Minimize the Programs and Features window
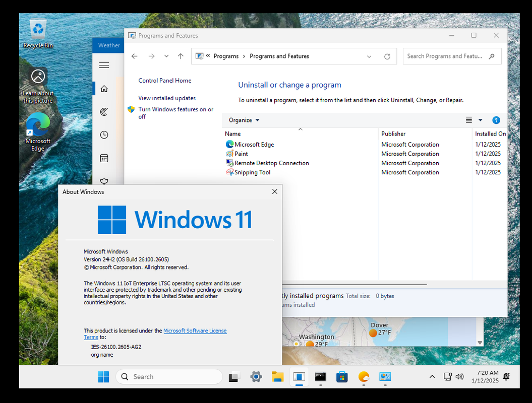The image size is (532, 403). coord(452,35)
